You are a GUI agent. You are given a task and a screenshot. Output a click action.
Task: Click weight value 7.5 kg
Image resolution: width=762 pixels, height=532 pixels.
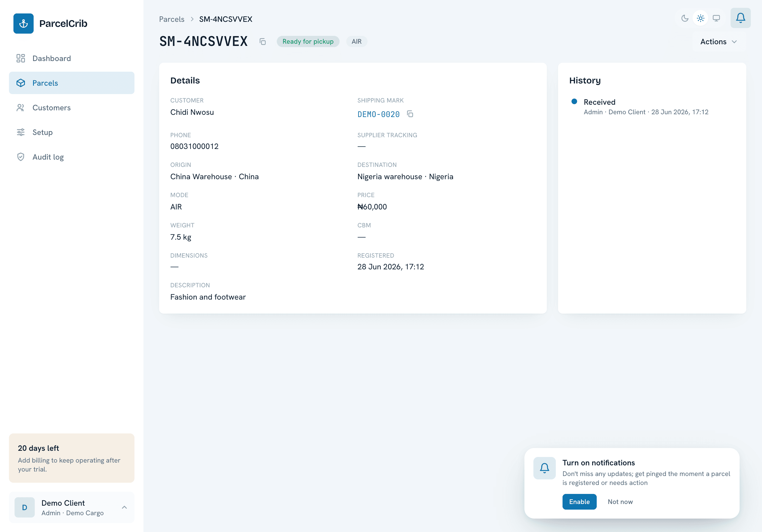coord(180,237)
